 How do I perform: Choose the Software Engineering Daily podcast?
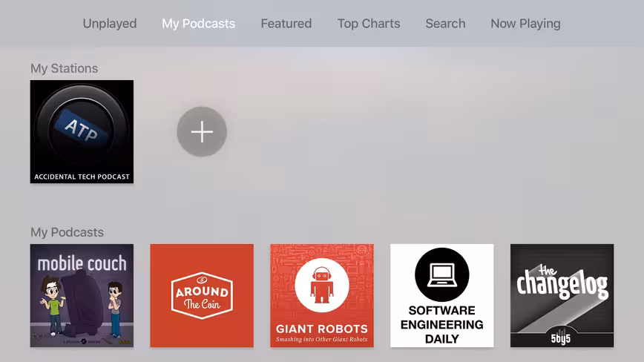442,295
